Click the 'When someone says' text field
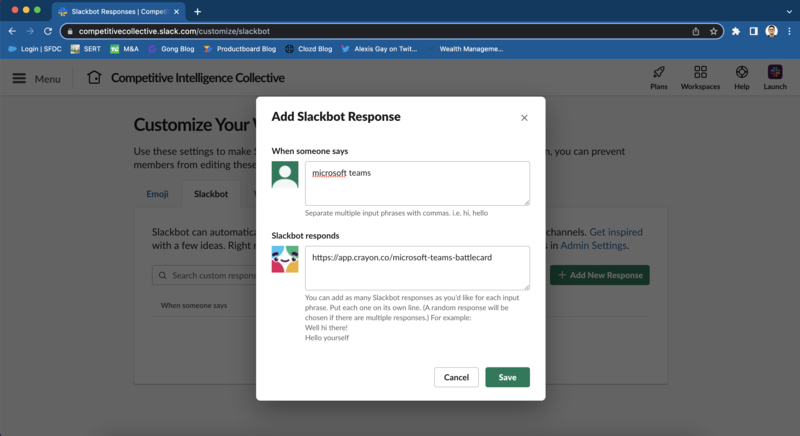This screenshot has height=436, width=800. point(417,183)
